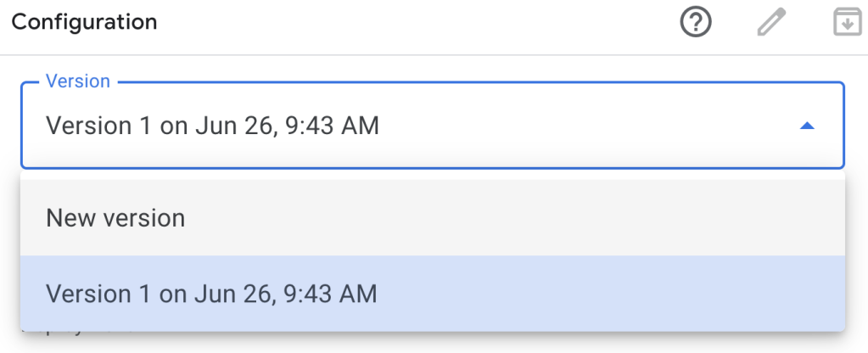Select the grayed-out pencil icon in the header
The image size is (868, 353).
tap(771, 23)
